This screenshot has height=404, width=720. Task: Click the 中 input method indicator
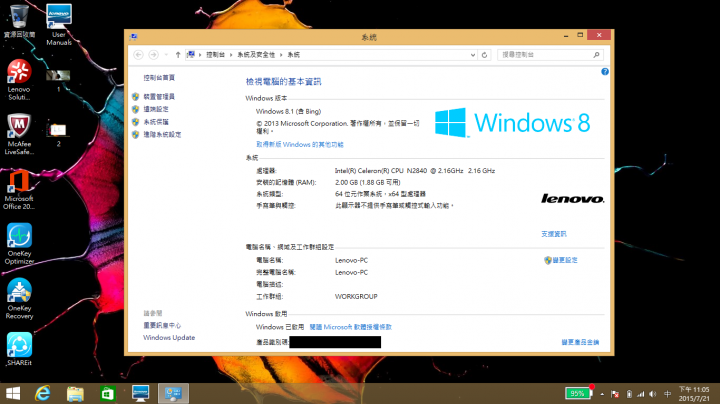pyautogui.click(x=668, y=394)
